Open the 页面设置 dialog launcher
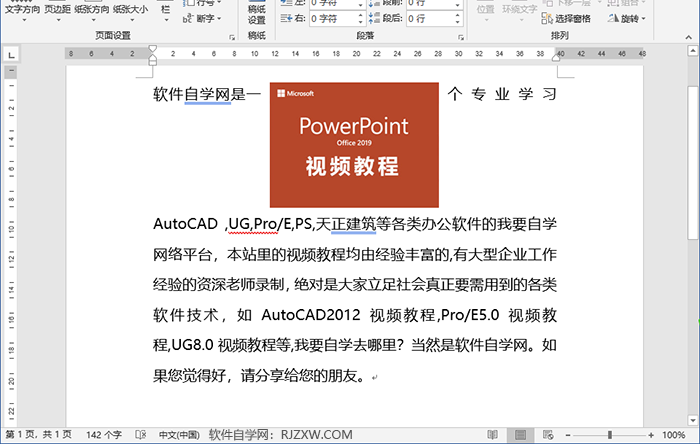Image resolution: width=700 pixels, height=444 pixels. pos(232,37)
